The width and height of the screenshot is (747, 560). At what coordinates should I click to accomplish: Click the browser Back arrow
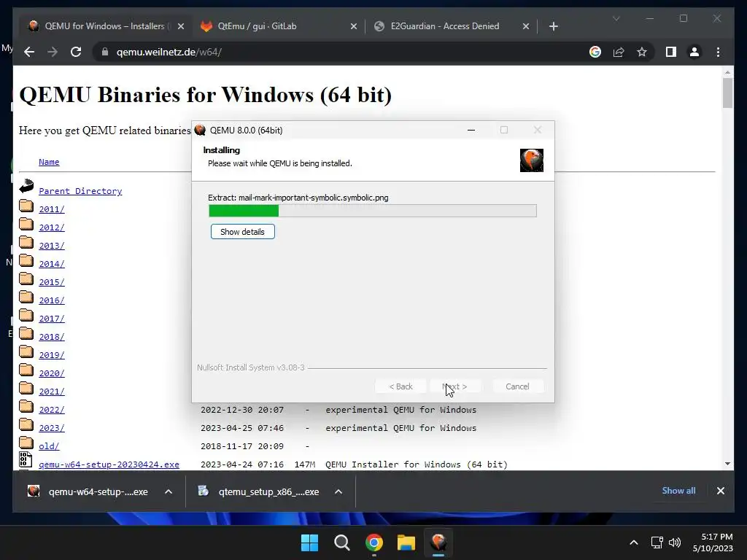click(x=29, y=52)
